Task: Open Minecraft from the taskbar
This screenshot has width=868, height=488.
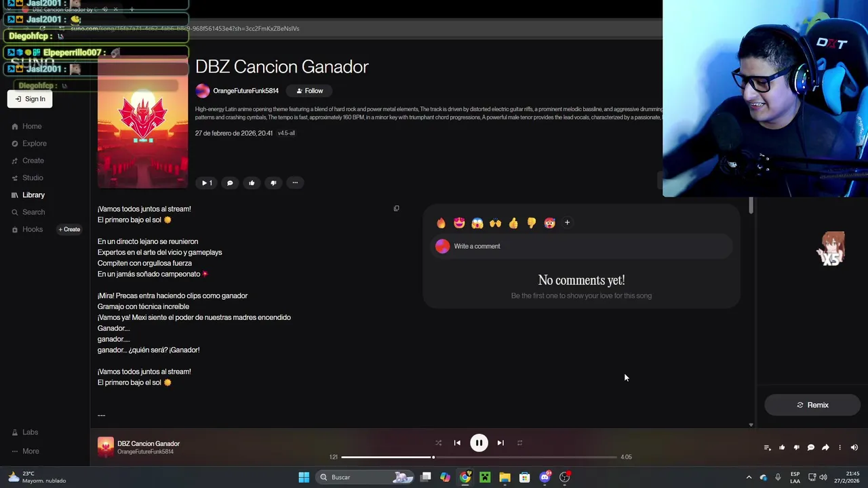Action: (485, 477)
